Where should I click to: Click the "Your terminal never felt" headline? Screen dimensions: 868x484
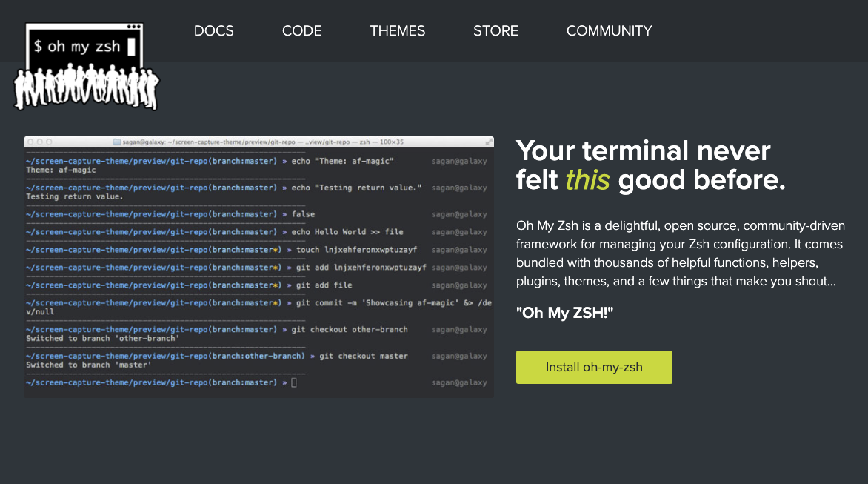644,165
